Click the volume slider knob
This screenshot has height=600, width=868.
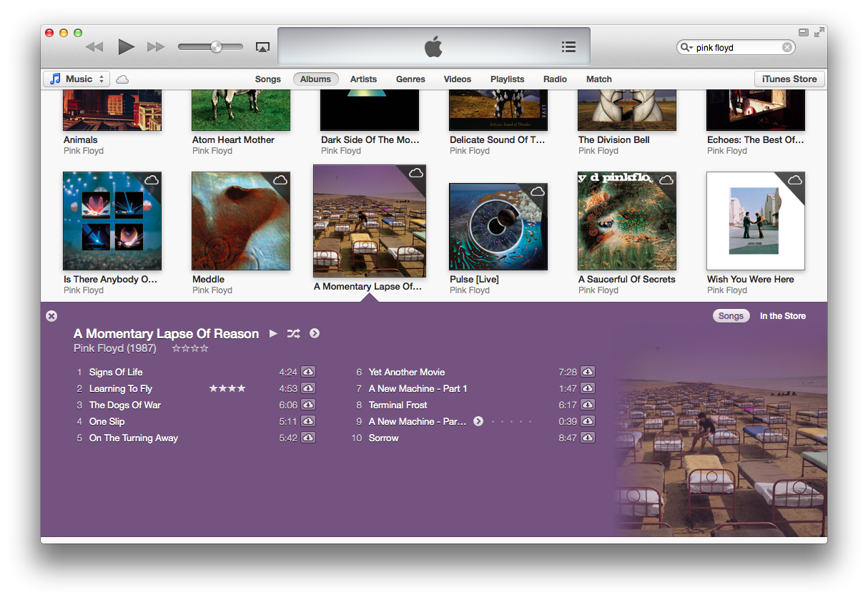tap(216, 47)
